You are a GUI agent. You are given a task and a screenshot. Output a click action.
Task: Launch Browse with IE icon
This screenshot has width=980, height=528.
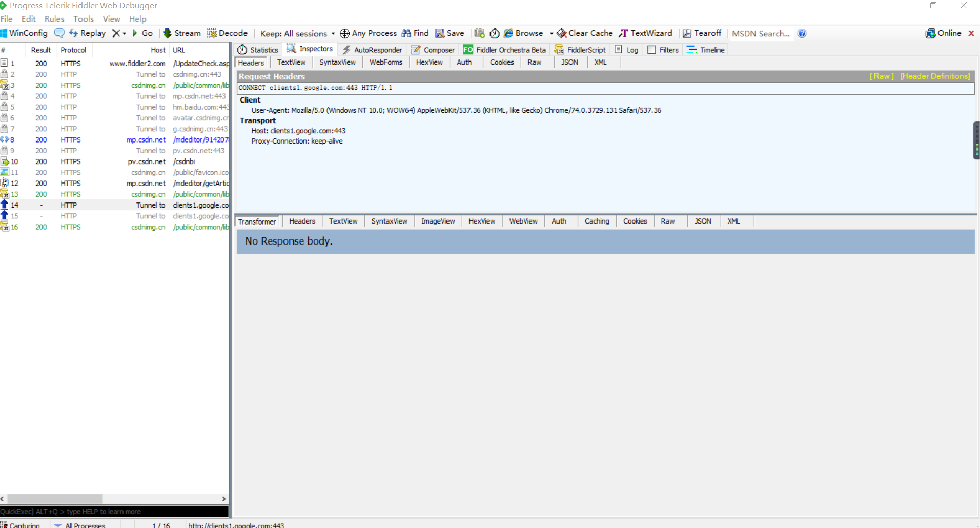[x=523, y=33]
